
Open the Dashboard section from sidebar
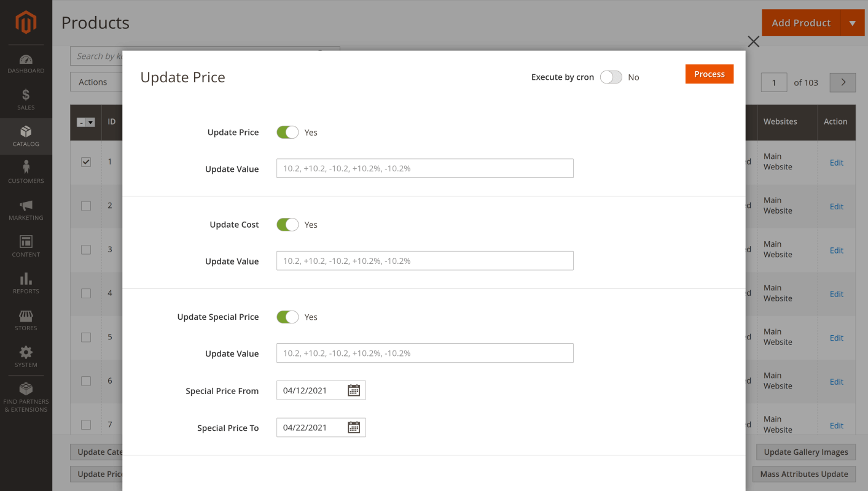tap(25, 64)
